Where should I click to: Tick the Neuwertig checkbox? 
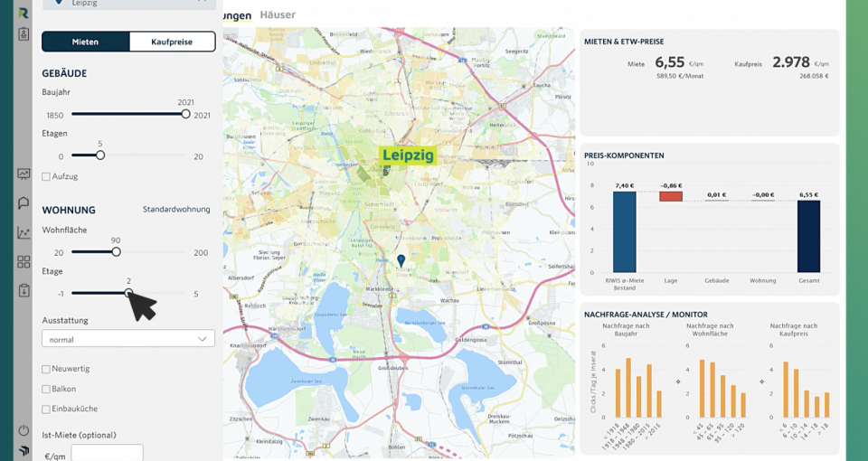pyautogui.click(x=46, y=369)
